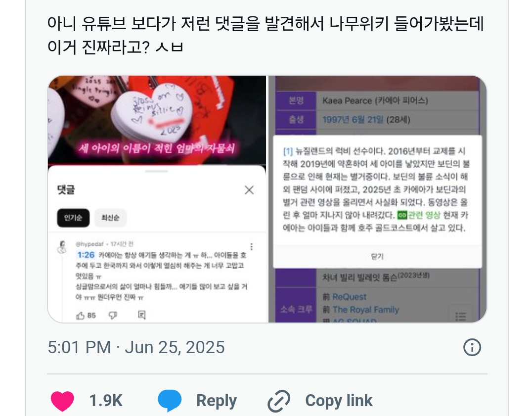Select the 최신순 sort tab
Viewport: 532px width, 416px height.
tap(110, 218)
